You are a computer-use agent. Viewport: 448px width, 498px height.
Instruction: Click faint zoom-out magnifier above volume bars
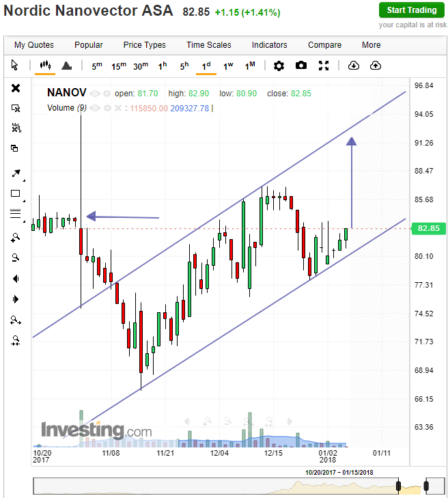click(227, 421)
